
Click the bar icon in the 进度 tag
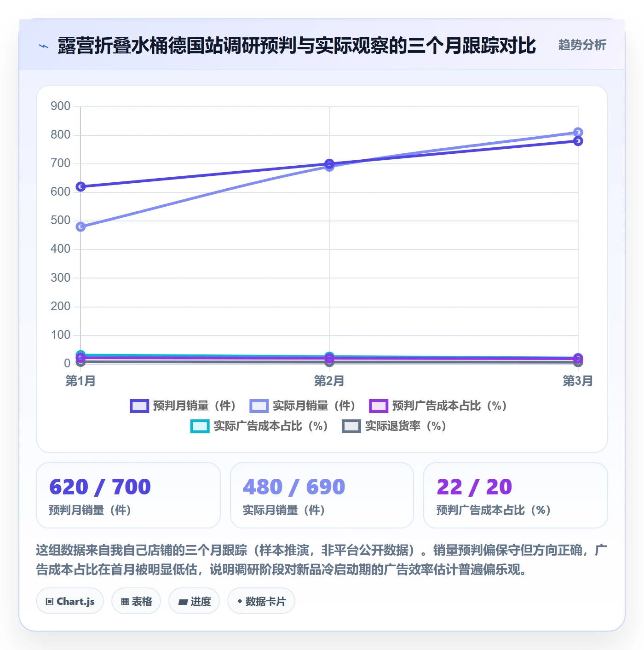coord(183,602)
